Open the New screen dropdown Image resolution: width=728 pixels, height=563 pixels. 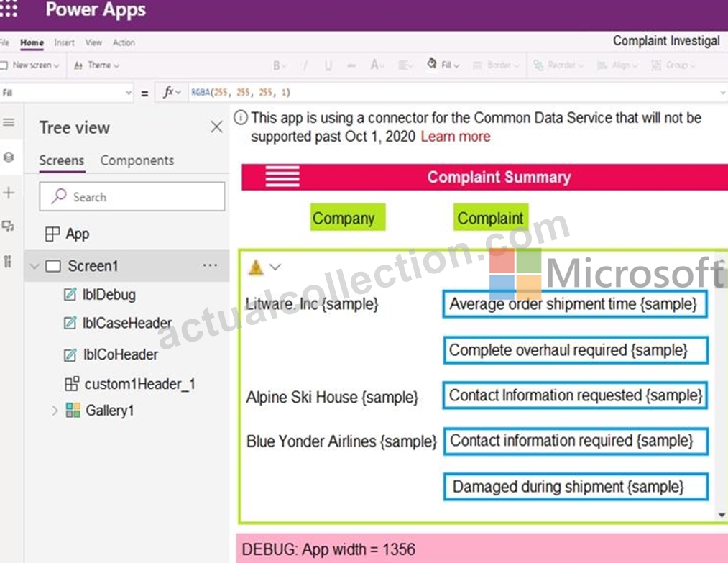[30, 65]
